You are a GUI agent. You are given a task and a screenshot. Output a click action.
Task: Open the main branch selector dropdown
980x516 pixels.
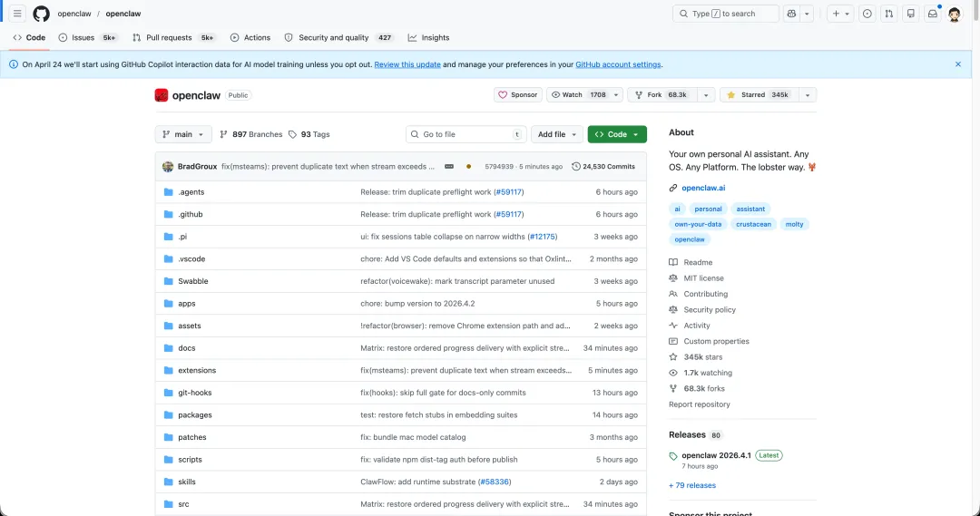coord(183,134)
